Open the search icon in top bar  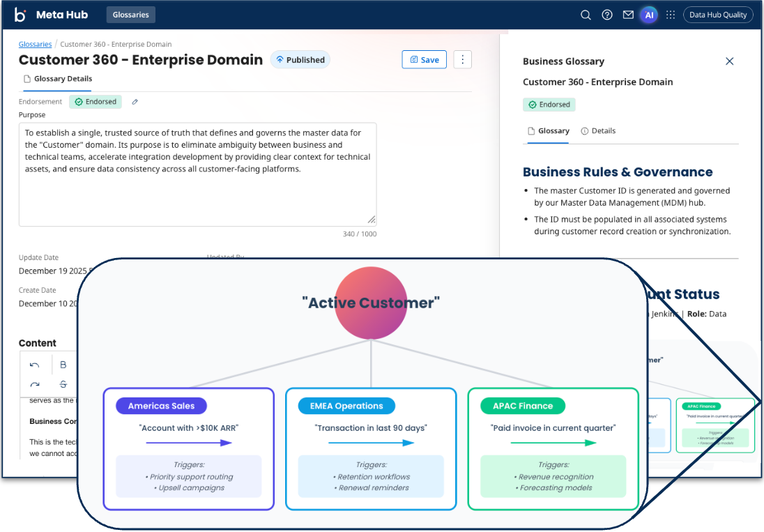coord(586,15)
